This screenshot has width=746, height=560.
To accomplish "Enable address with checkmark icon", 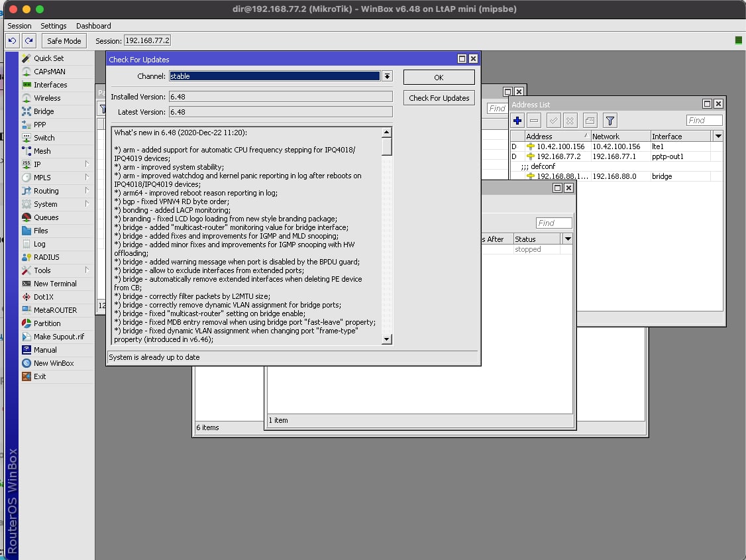I will pyautogui.click(x=553, y=121).
